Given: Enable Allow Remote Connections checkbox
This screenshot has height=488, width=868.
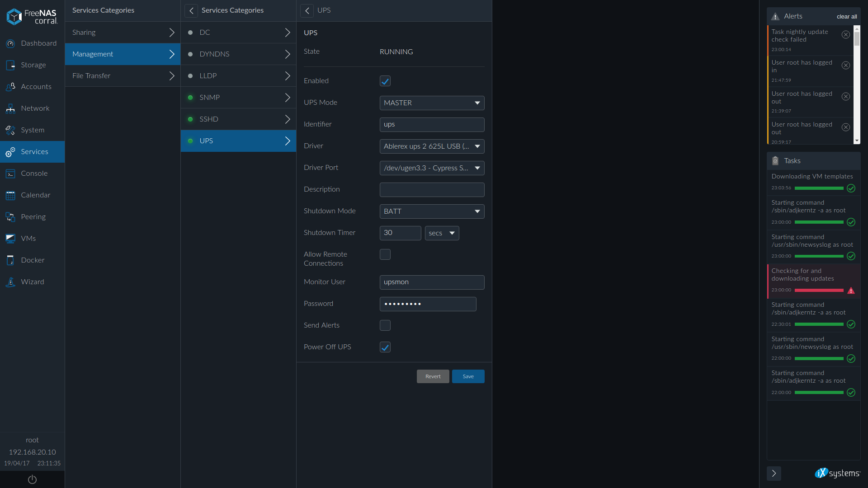Looking at the screenshot, I should [x=385, y=255].
